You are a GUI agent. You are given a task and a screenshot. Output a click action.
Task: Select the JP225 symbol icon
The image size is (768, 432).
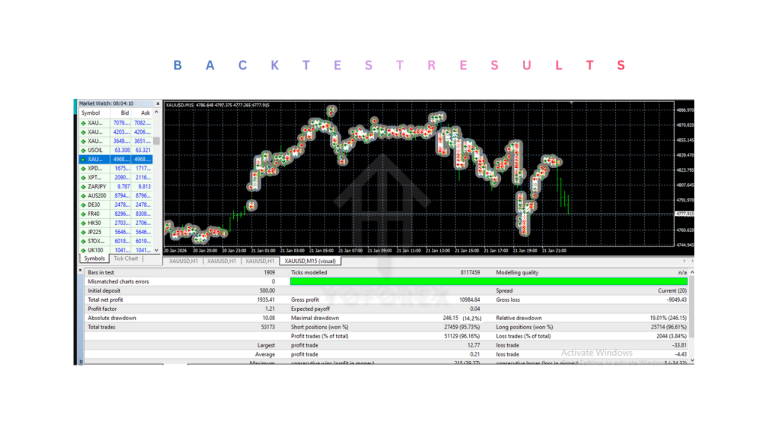pyautogui.click(x=83, y=232)
